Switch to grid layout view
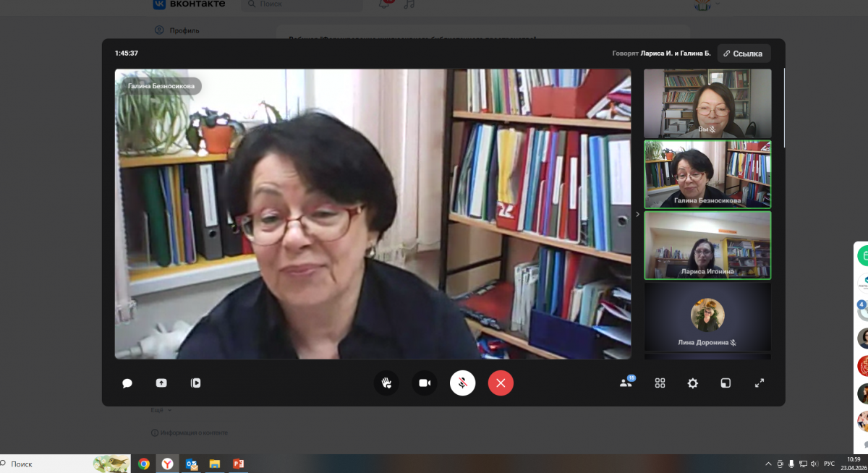 (x=660, y=383)
